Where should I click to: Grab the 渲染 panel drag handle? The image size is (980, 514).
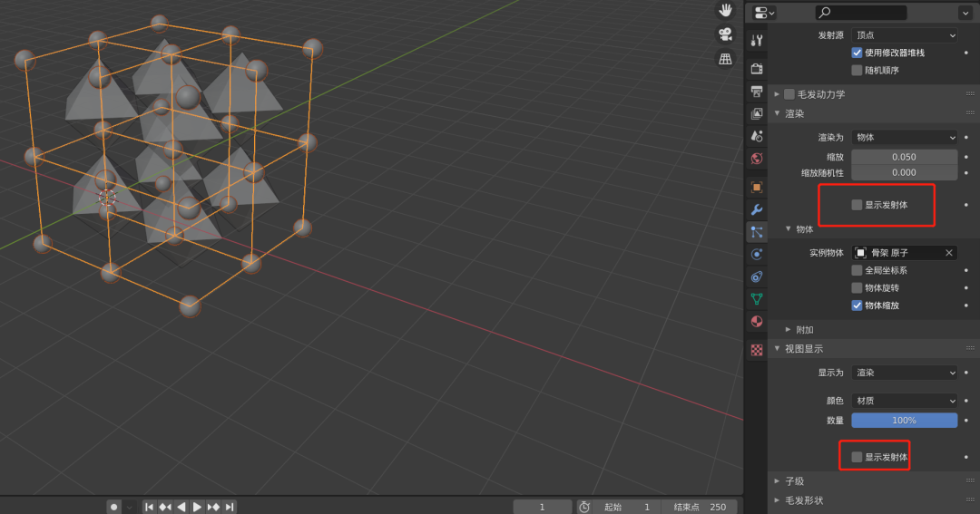(x=970, y=113)
